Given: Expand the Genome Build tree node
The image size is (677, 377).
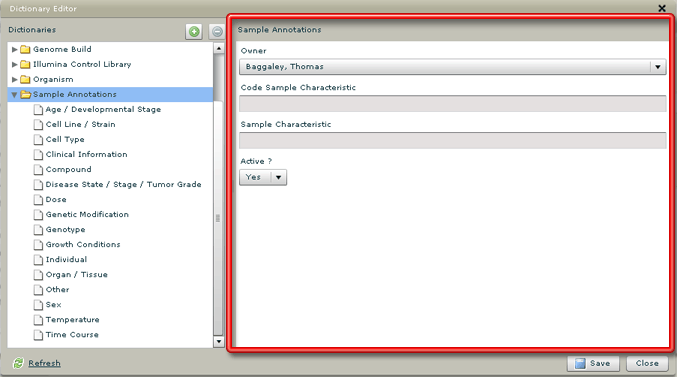Looking at the screenshot, I should pos(14,49).
